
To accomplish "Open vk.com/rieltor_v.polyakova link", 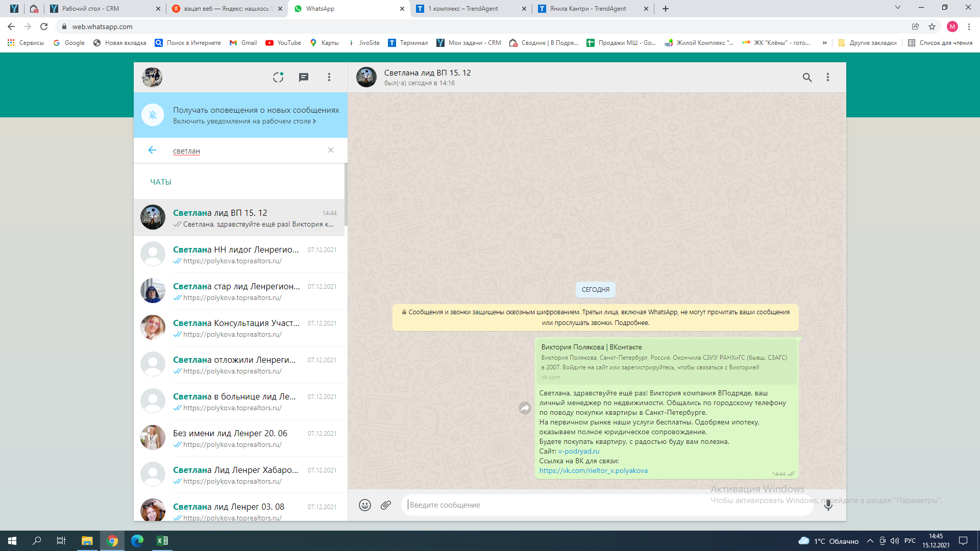I will point(593,471).
